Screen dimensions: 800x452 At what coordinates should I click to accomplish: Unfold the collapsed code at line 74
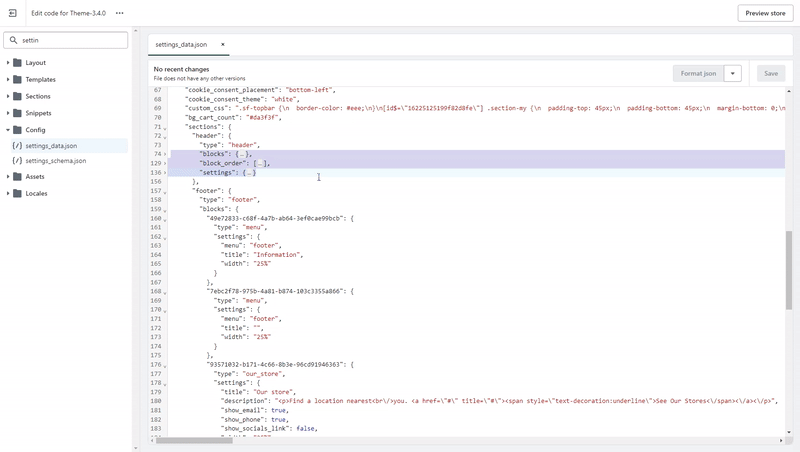pos(165,154)
